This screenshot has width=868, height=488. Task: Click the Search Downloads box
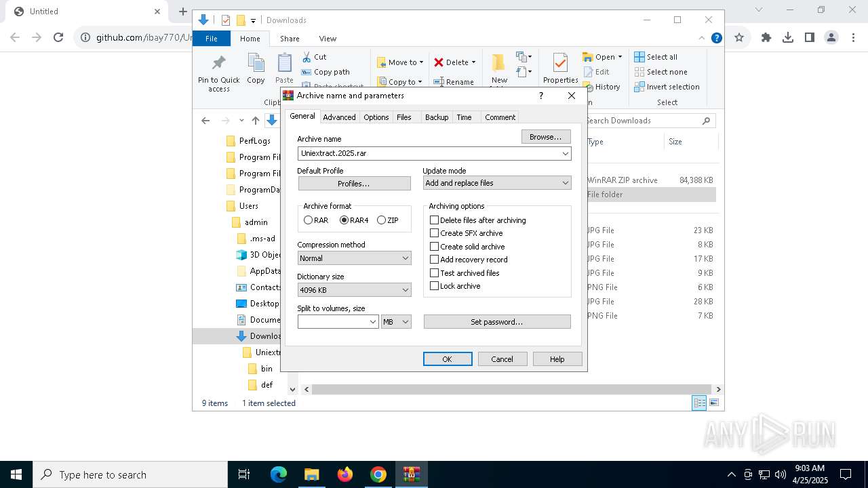649,121
